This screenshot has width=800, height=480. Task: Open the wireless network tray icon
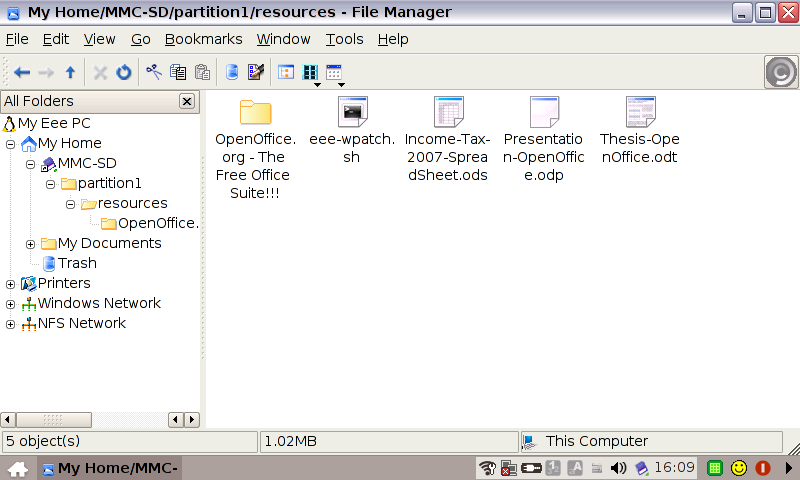488,468
